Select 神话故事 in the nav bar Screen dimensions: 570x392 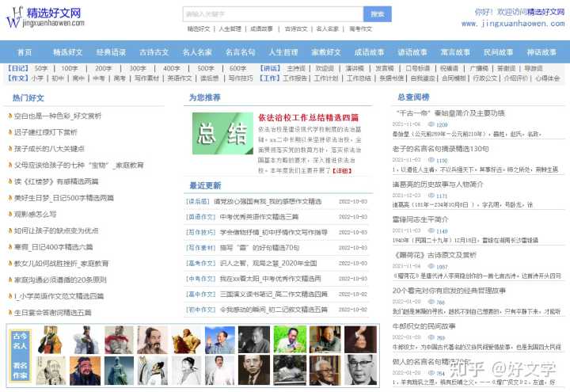click(541, 52)
